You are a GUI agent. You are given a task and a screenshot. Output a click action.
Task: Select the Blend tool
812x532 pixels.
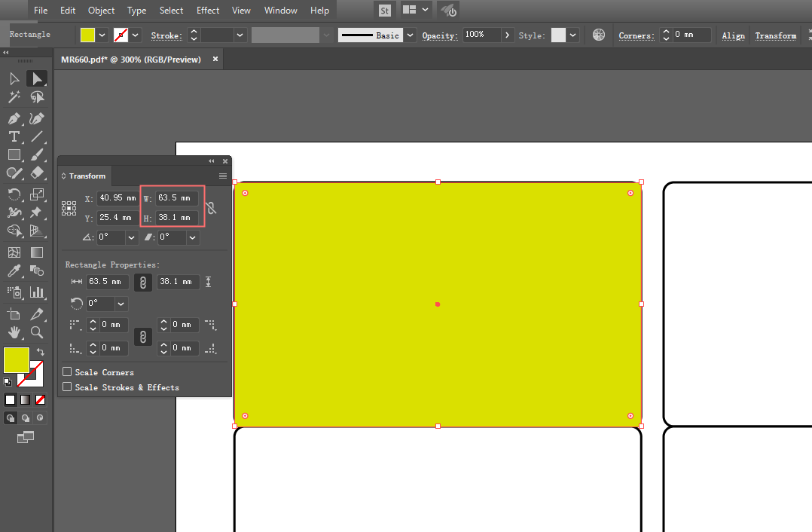click(x=37, y=271)
